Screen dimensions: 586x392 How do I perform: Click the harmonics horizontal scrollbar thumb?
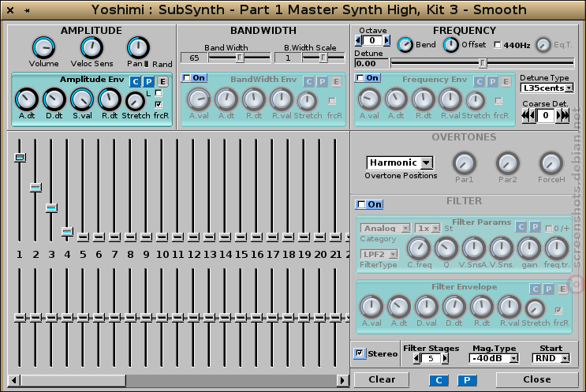click(x=73, y=380)
